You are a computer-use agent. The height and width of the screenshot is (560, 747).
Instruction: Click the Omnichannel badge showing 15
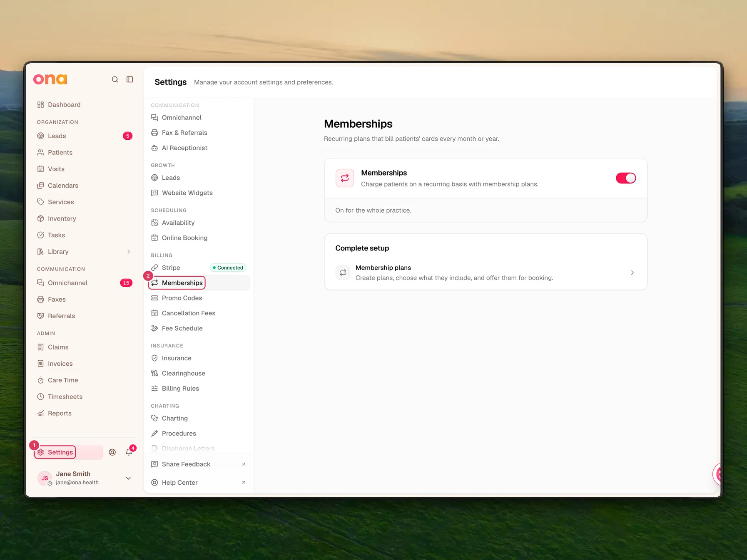126,283
